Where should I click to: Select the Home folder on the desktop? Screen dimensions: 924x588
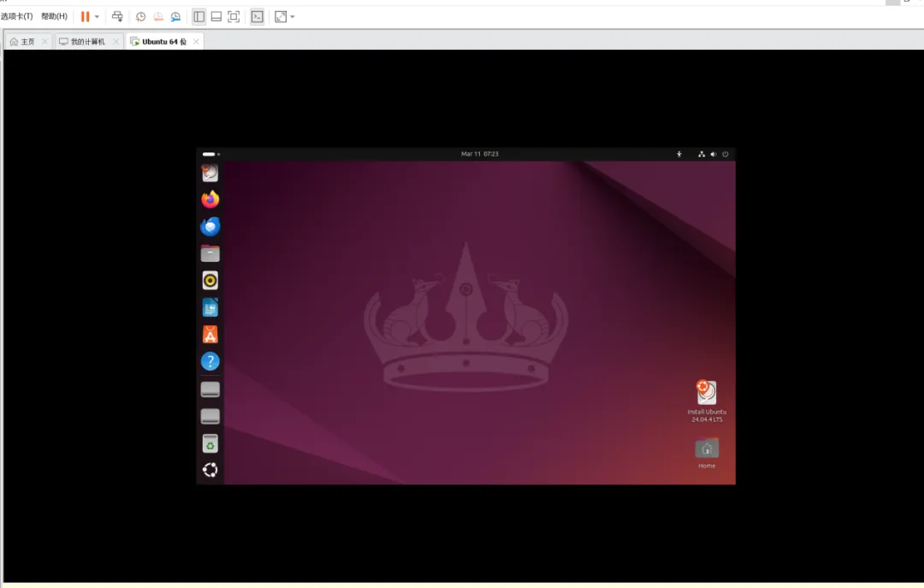(x=707, y=454)
